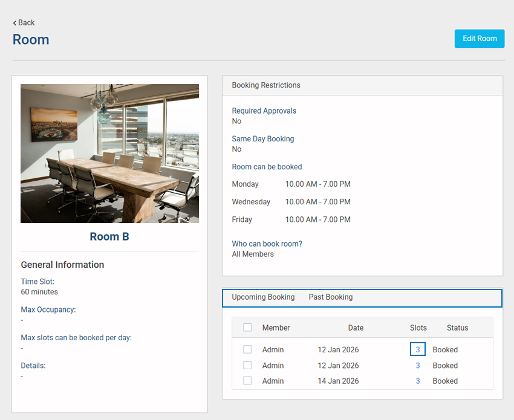Select the 14 Jan 2026 booking checkbox
Image resolution: width=514 pixels, height=420 pixels.
pyautogui.click(x=247, y=381)
